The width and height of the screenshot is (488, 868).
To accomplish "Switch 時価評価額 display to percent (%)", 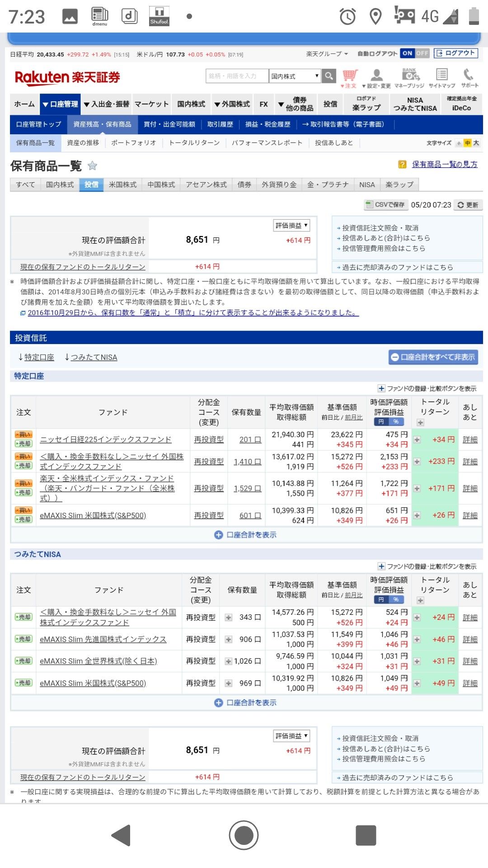I will pos(396,422).
